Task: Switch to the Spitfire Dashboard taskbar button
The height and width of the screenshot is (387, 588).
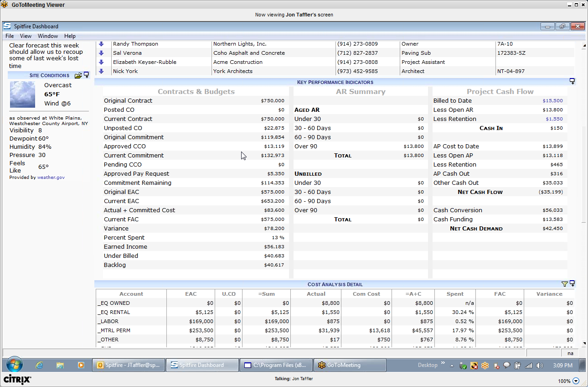Action: (202, 365)
